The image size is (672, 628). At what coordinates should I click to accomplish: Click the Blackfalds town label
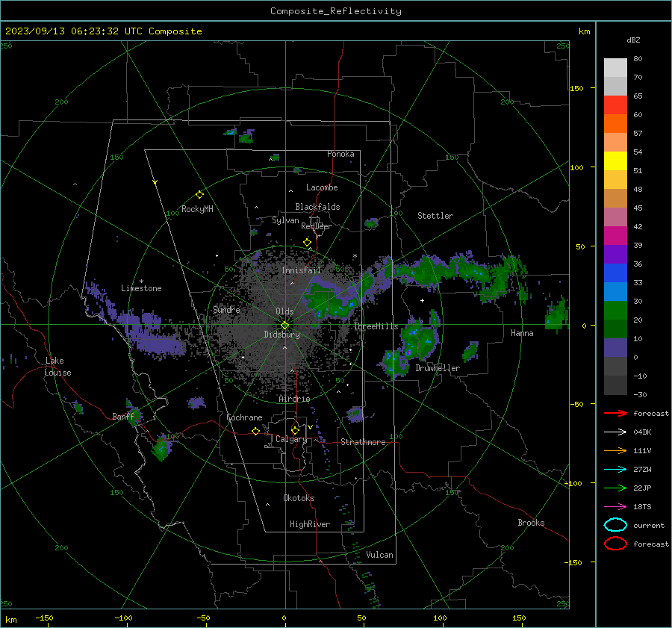[x=317, y=207]
